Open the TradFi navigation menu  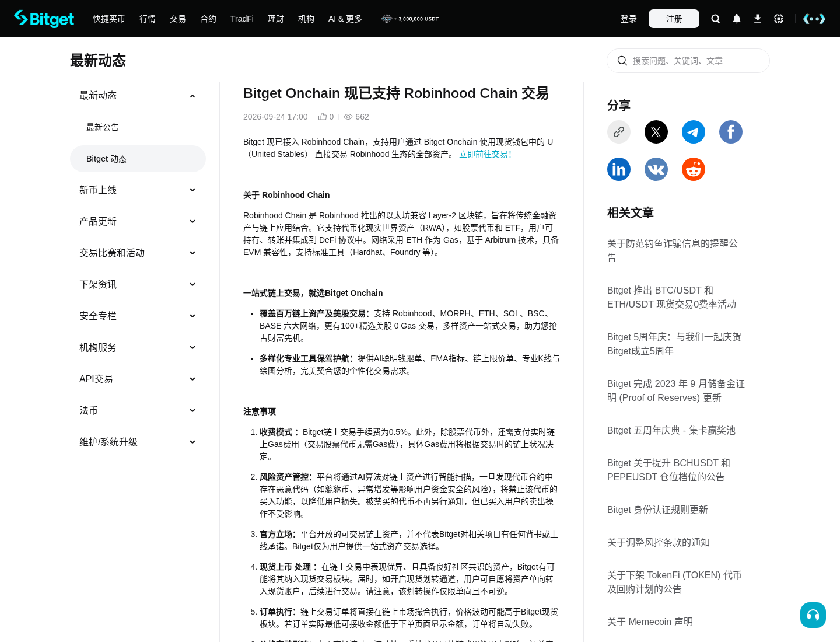(242, 19)
